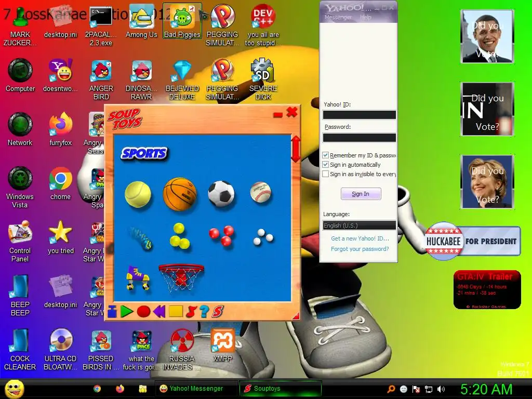
Task: Open the Bad Piggies desktop icon
Action: [182, 21]
